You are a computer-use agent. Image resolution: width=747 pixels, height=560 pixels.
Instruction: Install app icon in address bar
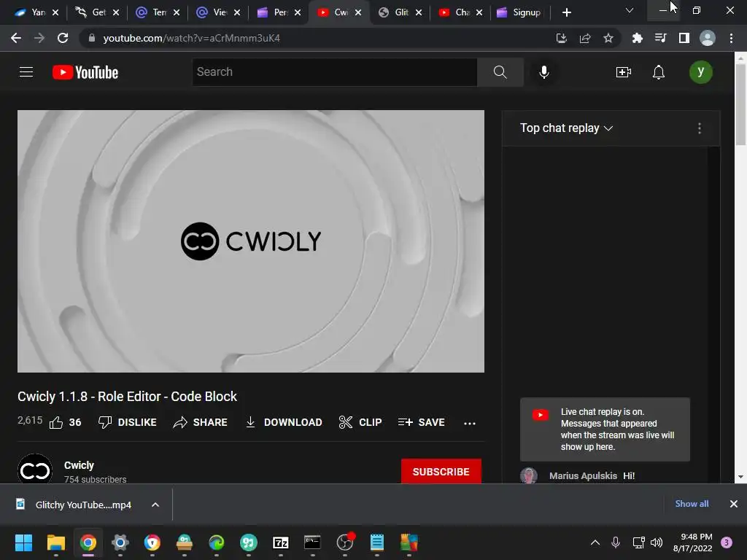pos(561,38)
